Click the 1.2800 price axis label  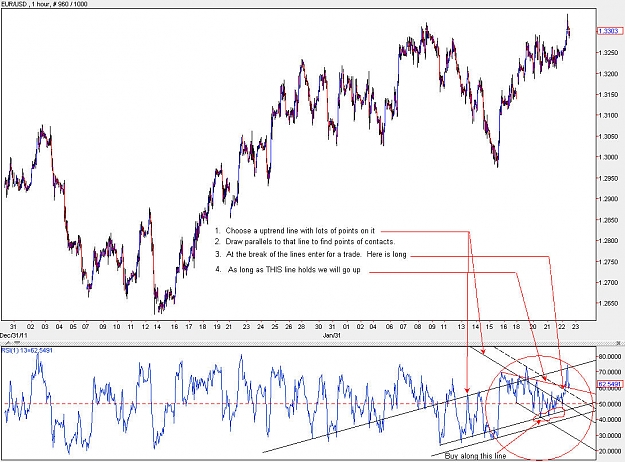pos(609,241)
